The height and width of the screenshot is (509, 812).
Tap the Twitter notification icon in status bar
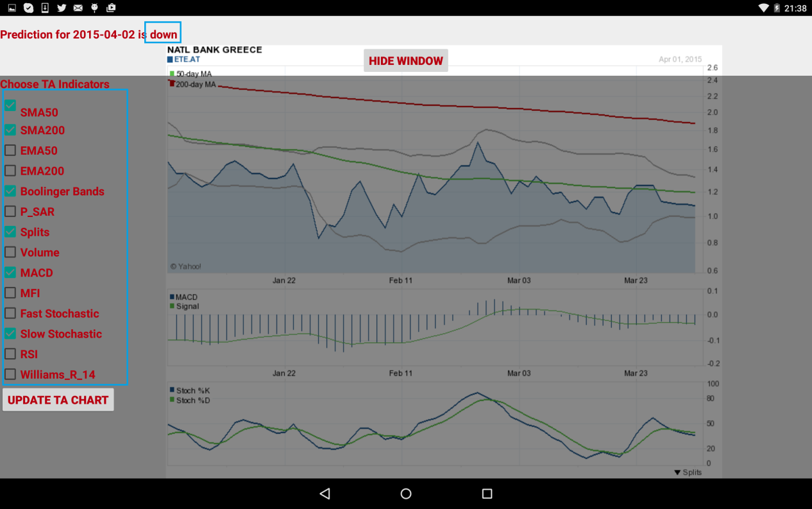(x=62, y=8)
